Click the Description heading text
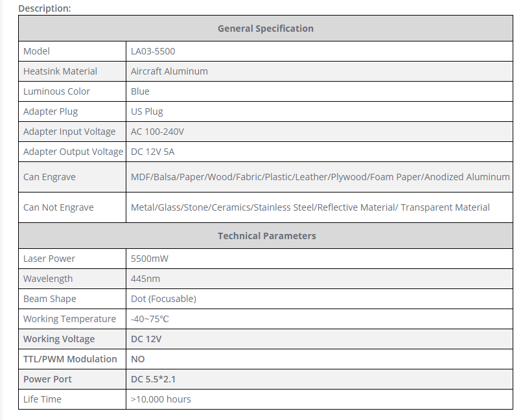Image resolution: width=523 pixels, height=420 pixels. pyautogui.click(x=44, y=8)
